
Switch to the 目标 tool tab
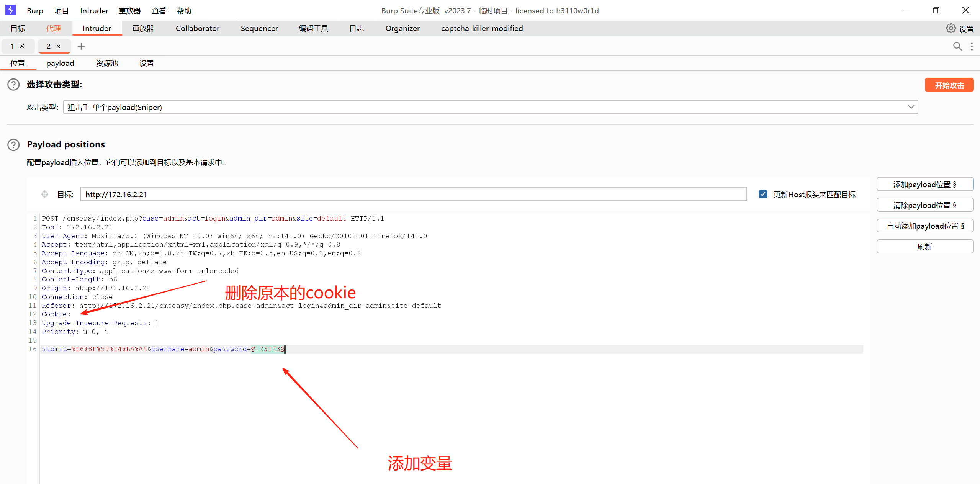(x=18, y=28)
